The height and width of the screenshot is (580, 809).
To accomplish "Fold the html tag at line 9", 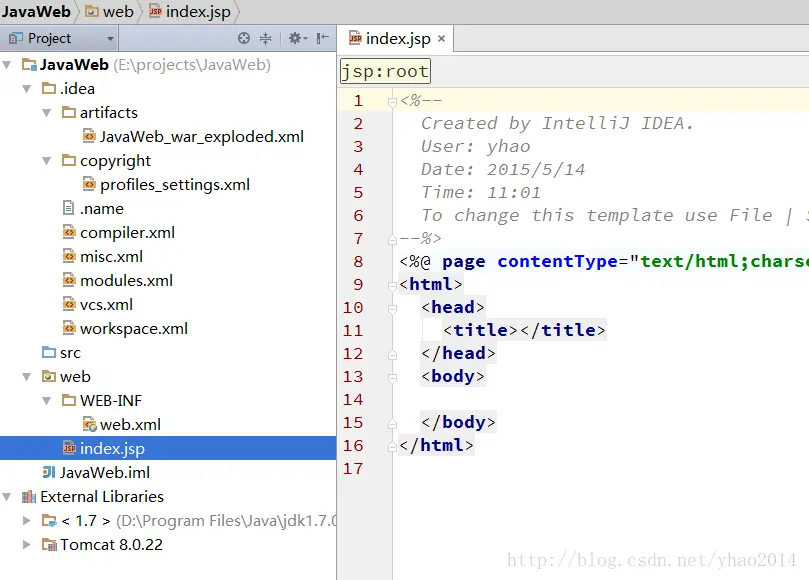I will (x=392, y=286).
